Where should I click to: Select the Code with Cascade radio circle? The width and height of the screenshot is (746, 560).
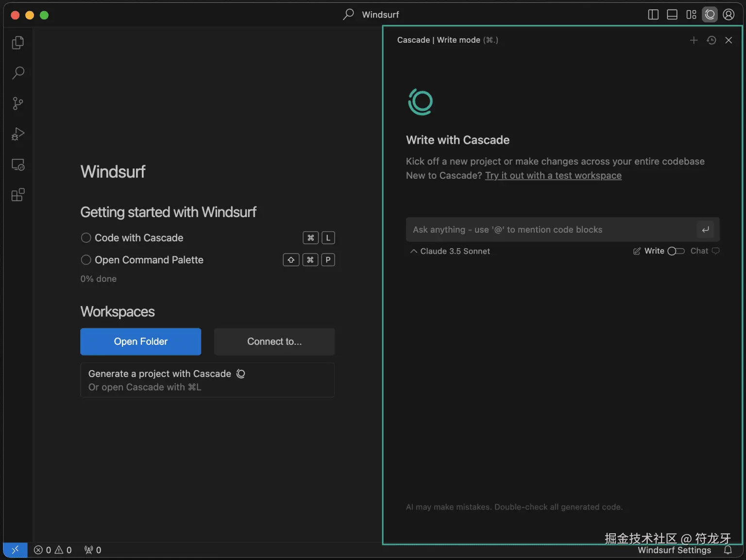tap(86, 238)
